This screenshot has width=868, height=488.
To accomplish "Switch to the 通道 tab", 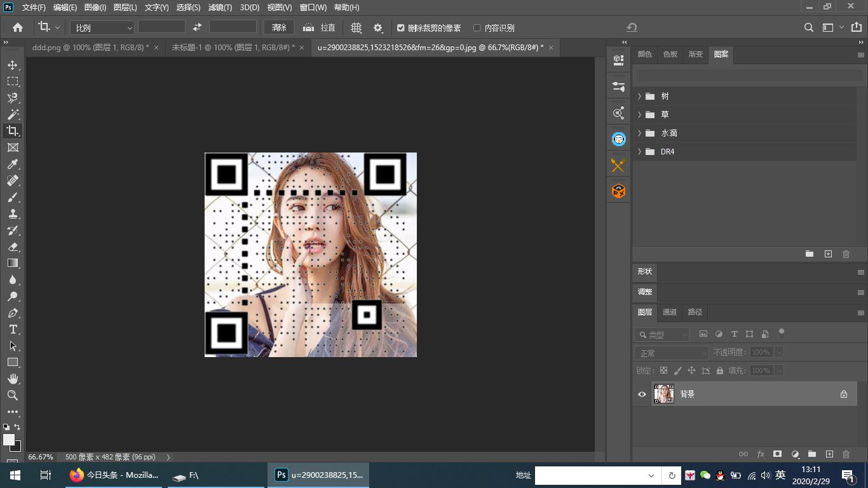I will pyautogui.click(x=670, y=312).
